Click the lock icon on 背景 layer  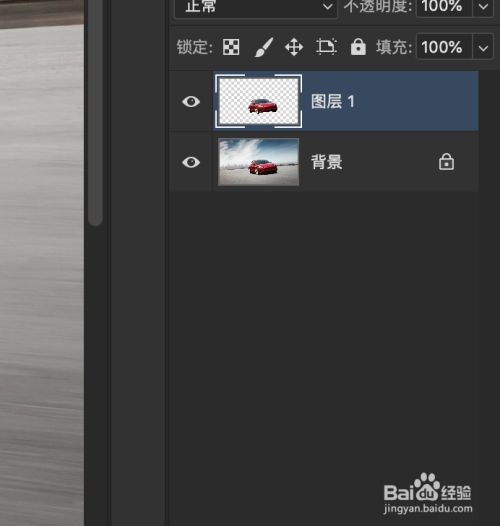(x=446, y=162)
